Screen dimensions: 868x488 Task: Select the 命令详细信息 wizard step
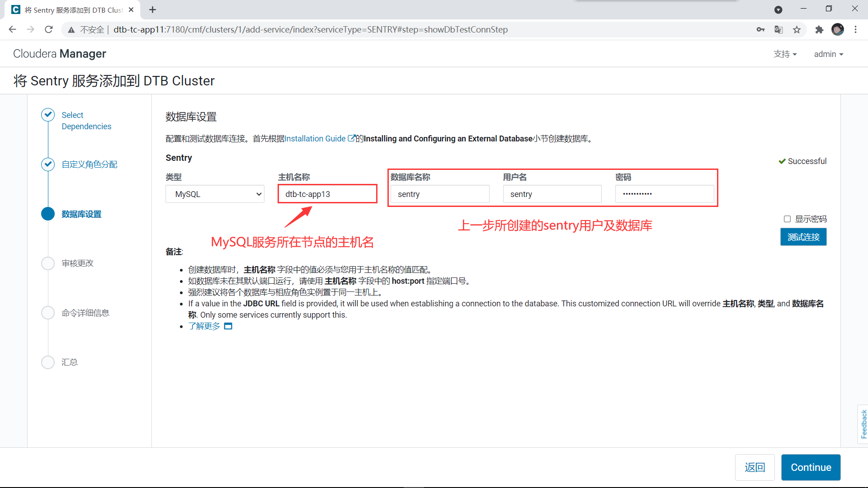point(85,313)
